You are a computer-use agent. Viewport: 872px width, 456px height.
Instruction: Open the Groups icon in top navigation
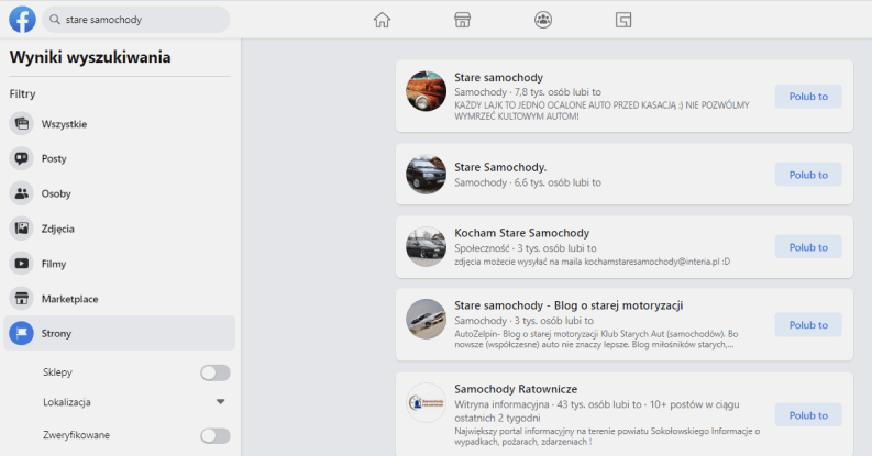pyautogui.click(x=543, y=20)
